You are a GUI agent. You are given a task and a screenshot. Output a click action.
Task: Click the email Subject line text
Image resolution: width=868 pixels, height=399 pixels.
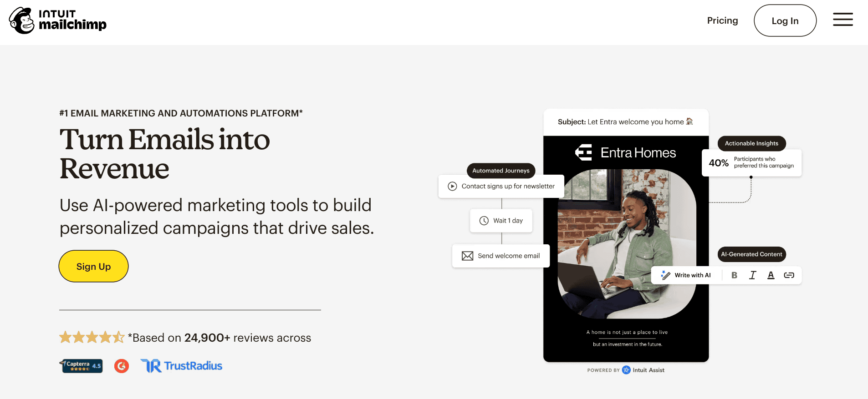625,122
